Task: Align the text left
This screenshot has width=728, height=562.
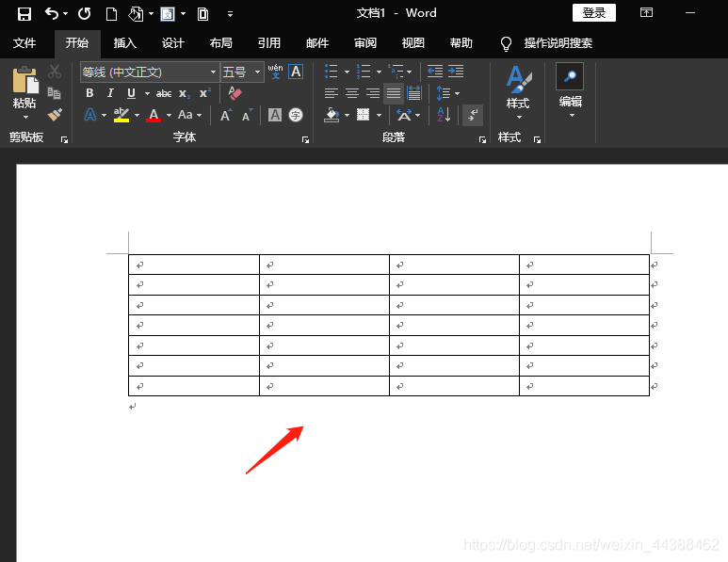Action: [x=331, y=93]
